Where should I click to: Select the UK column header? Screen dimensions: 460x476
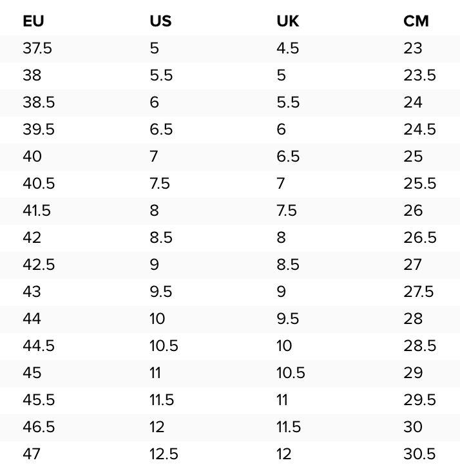(x=288, y=21)
